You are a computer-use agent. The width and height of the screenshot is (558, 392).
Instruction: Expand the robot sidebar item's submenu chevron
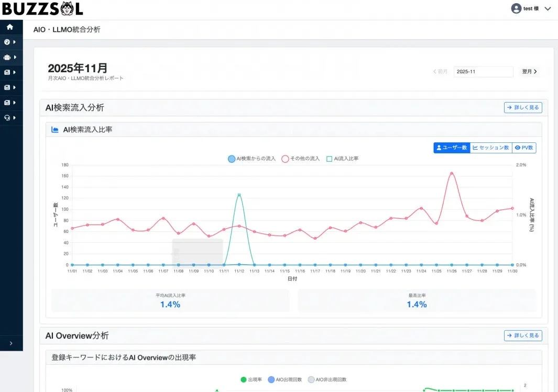click(14, 57)
